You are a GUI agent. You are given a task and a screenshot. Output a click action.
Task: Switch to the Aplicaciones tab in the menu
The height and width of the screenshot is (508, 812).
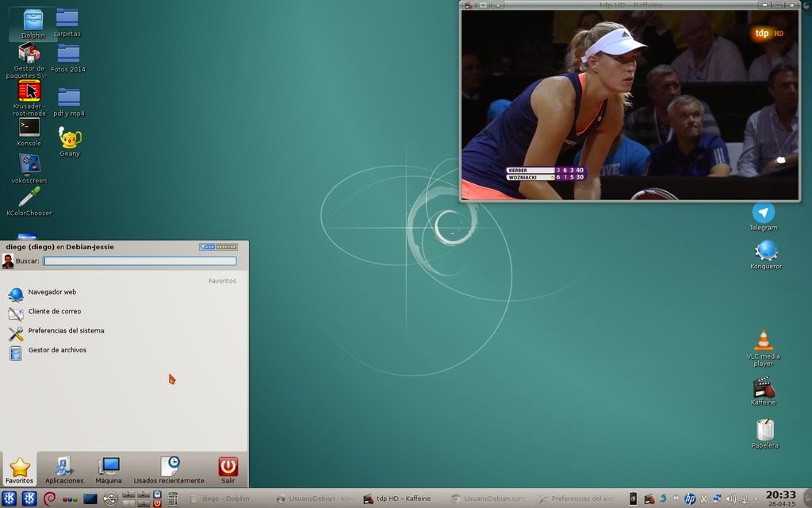[63, 468]
